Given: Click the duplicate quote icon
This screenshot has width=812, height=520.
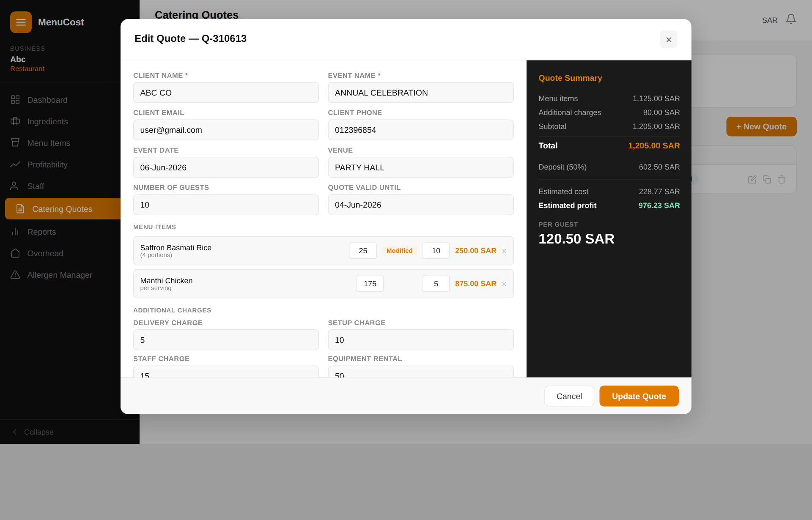Looking at the screenshot, I should [x=767, y=180].
